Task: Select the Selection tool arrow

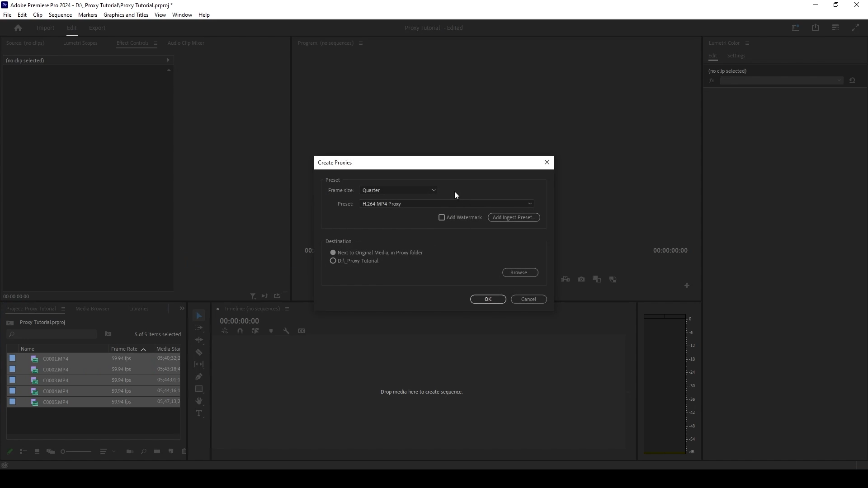Action: click(199, 315)
